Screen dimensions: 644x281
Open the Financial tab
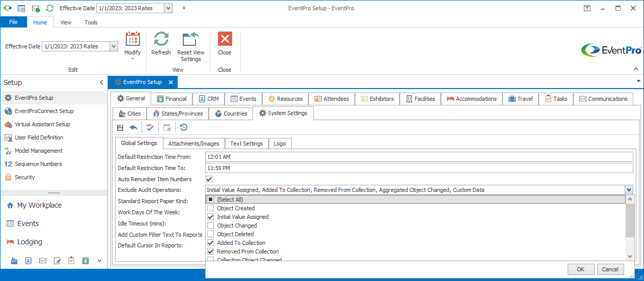click(x=172, y=99)
